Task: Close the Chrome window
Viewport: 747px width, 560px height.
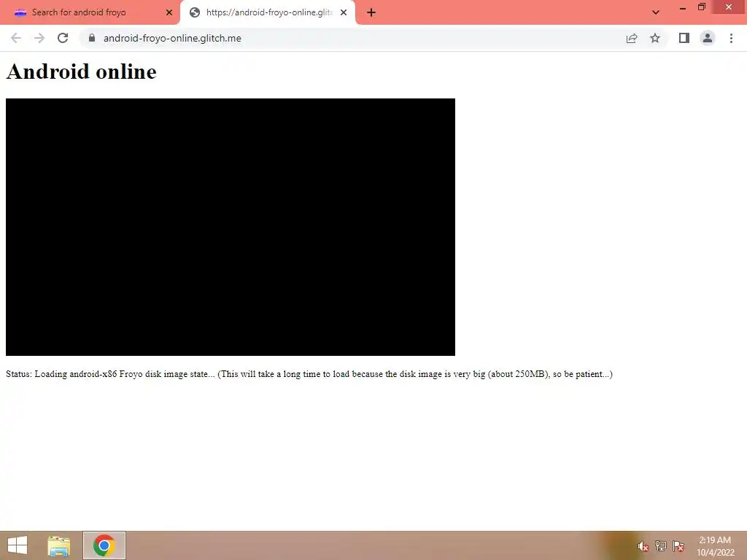Action: [x=729, y=7]
